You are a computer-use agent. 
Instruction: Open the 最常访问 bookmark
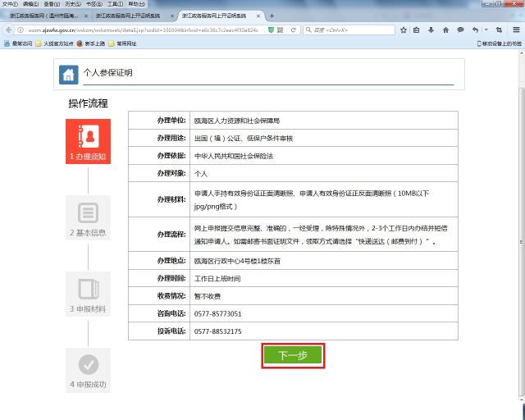tap(18, 43)
